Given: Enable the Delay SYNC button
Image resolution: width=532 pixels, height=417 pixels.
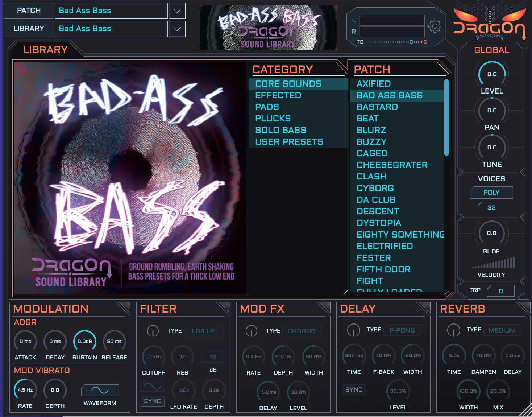Looking at the screenshot, I should (x=354, y=390).
